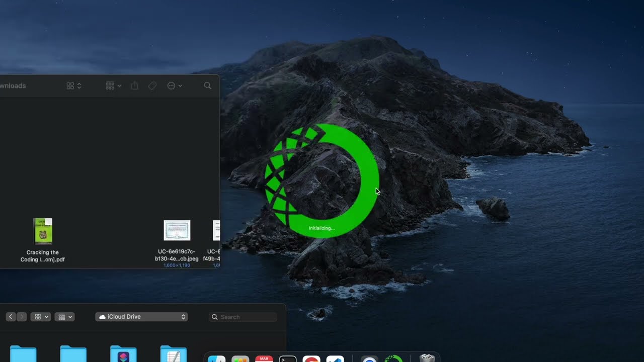
Task: Open Finder from the Dock
Action: point(217,358)
